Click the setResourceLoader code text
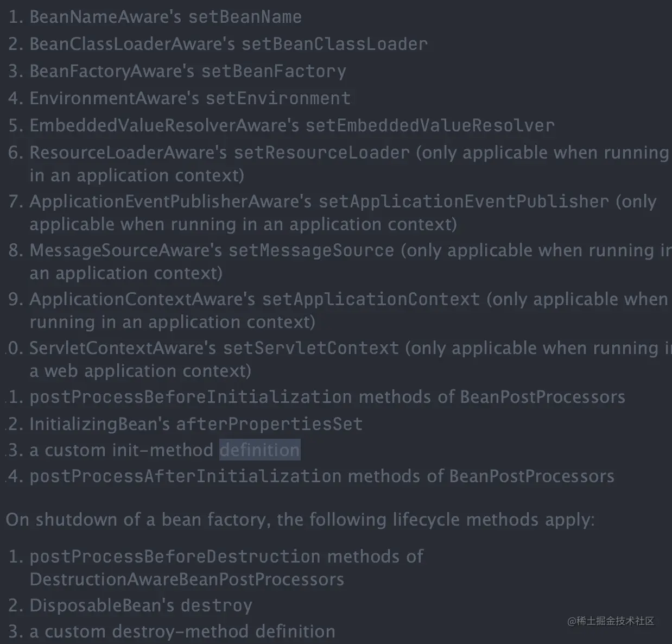Image resolution: width=672 pixels, height=644 pixels. 322,153
